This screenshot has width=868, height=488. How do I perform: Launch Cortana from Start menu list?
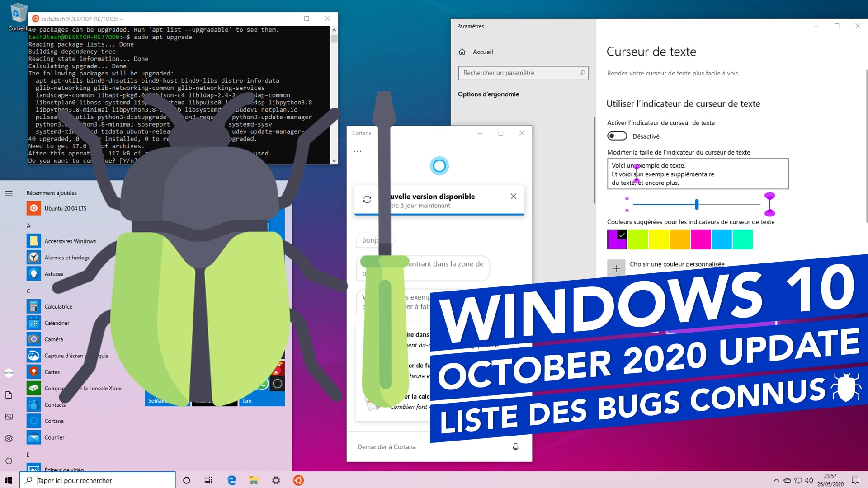click(x=54, y=421)
